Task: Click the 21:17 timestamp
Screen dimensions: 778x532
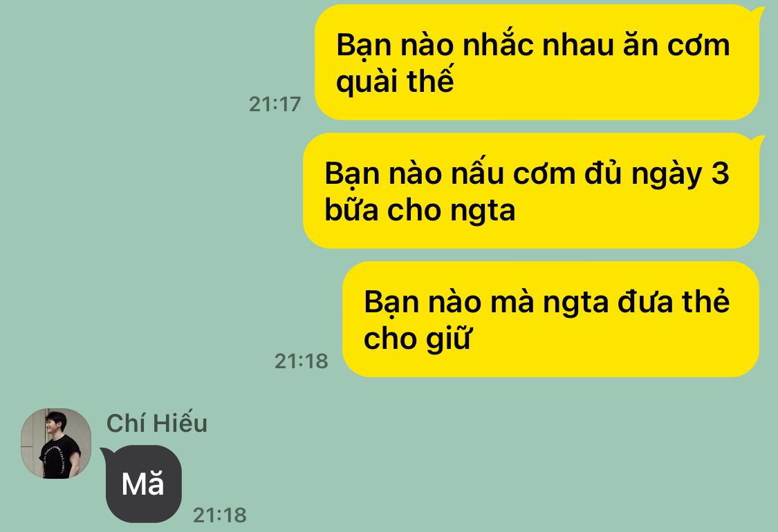Action: click(275, 104)
